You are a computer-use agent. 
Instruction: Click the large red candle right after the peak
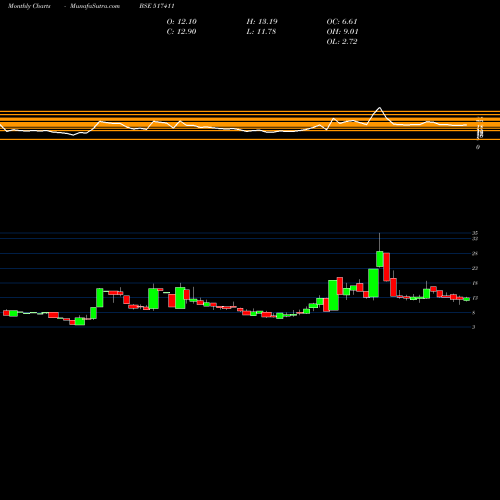387,267
